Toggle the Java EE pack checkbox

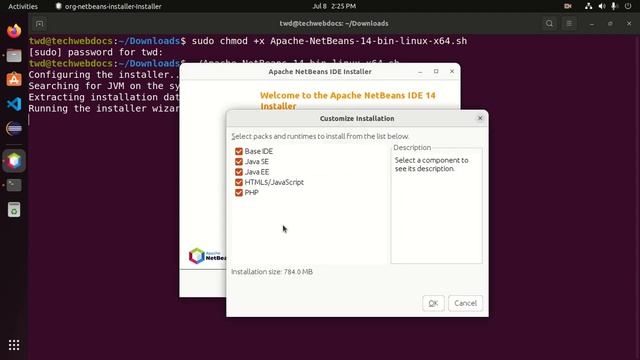pos(239,172)
